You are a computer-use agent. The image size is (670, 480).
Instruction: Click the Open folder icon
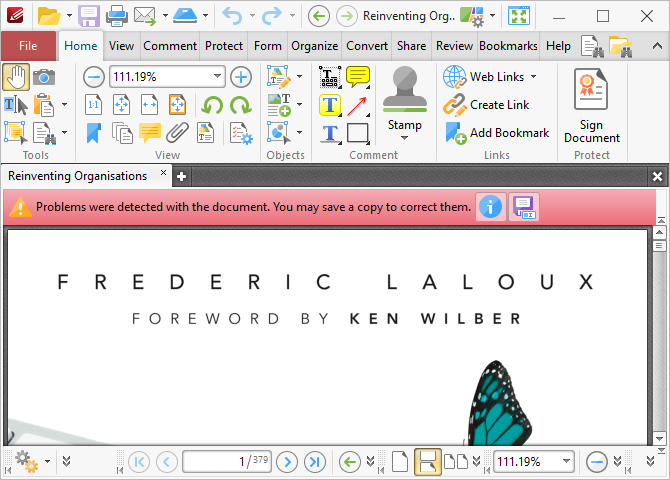tap(49, 16)
